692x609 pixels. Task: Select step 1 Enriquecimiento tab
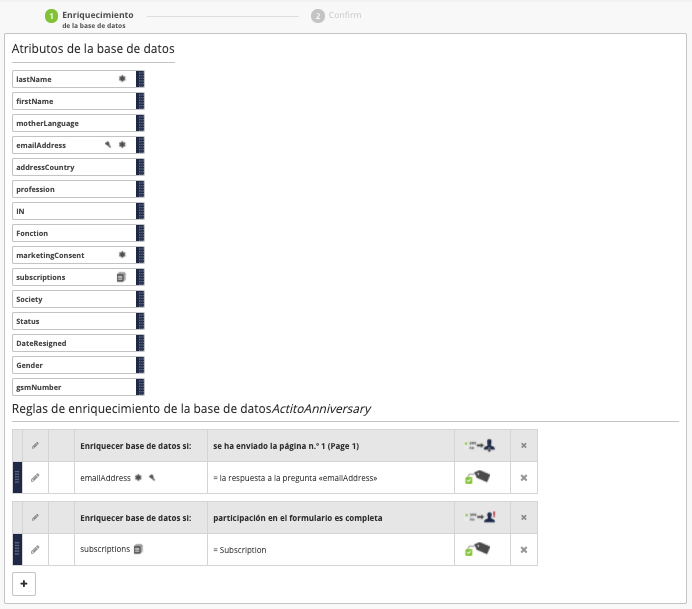tap(96, 19)
